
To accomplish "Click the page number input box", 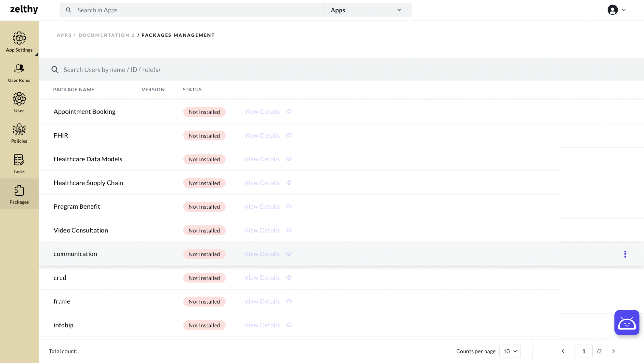I will pos(583,351).
